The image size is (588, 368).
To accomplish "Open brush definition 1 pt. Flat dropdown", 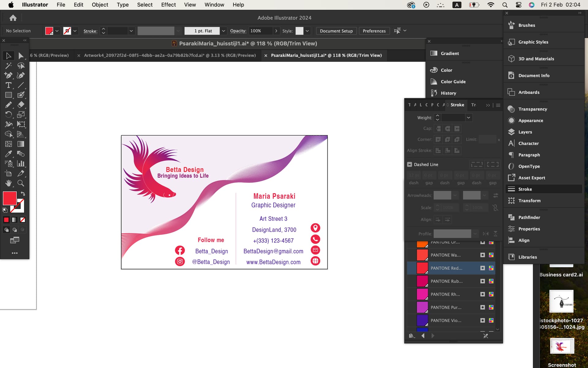I will pos(224,31).
